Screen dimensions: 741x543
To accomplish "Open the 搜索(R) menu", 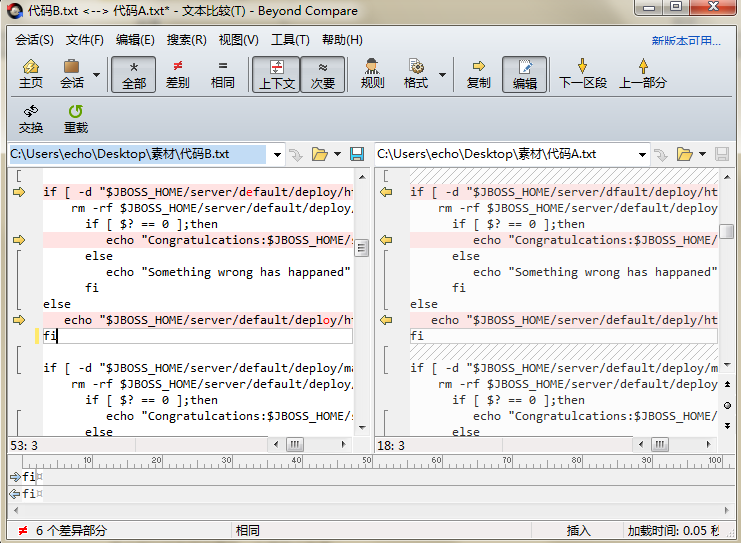I will pyautogui.click(x=186, y=40).
